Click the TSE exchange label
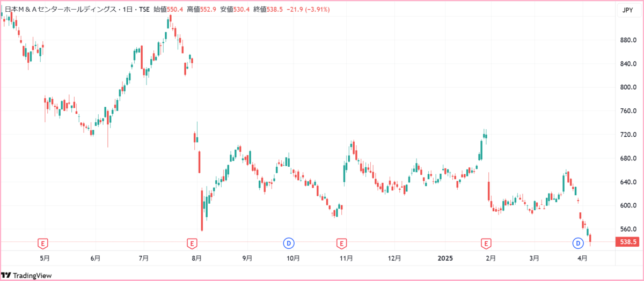Screen dimensions: 644x281 144,10
